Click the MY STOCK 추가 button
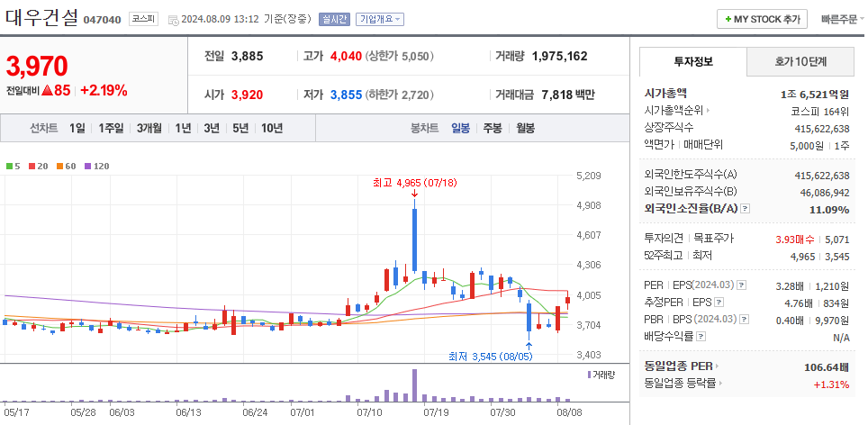Screen dimensions: 868x425 click(763, 20)
